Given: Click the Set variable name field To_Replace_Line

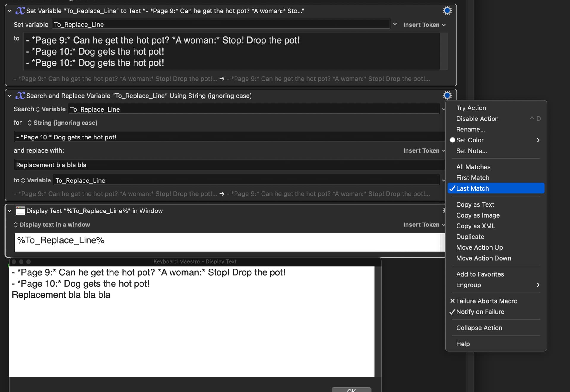Looking at the screenshot, I should [221, 24].
